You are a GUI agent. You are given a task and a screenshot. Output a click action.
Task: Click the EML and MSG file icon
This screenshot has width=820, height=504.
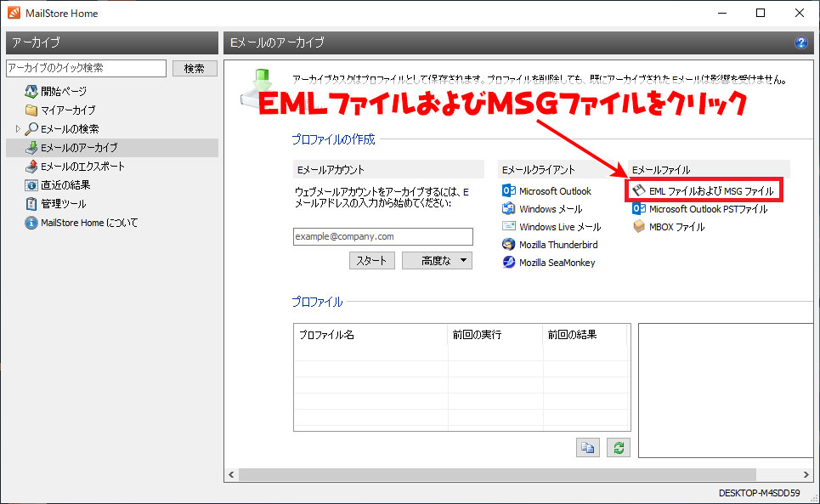coord(638,191)
